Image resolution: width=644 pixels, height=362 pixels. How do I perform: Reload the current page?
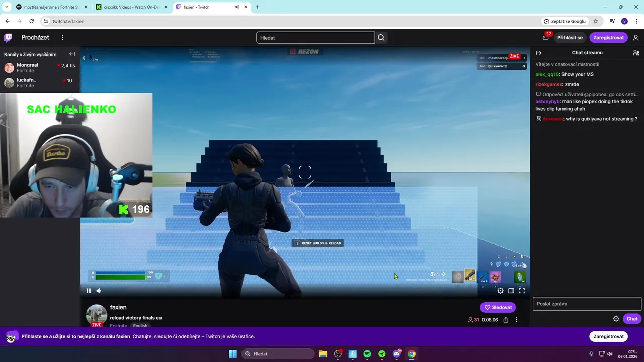31,21
